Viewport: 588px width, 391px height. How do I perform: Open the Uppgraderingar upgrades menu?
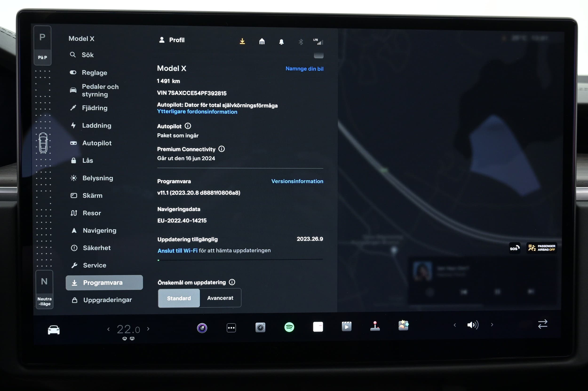tap(102, 300)
